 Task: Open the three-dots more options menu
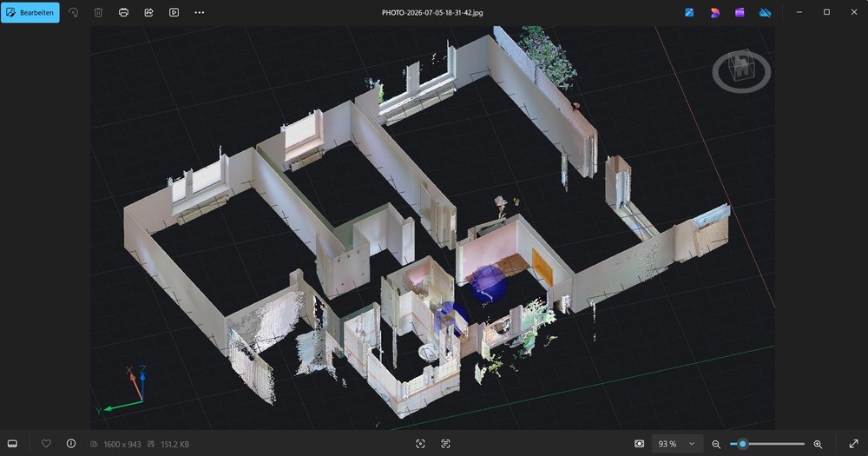[x=200, y=12]
